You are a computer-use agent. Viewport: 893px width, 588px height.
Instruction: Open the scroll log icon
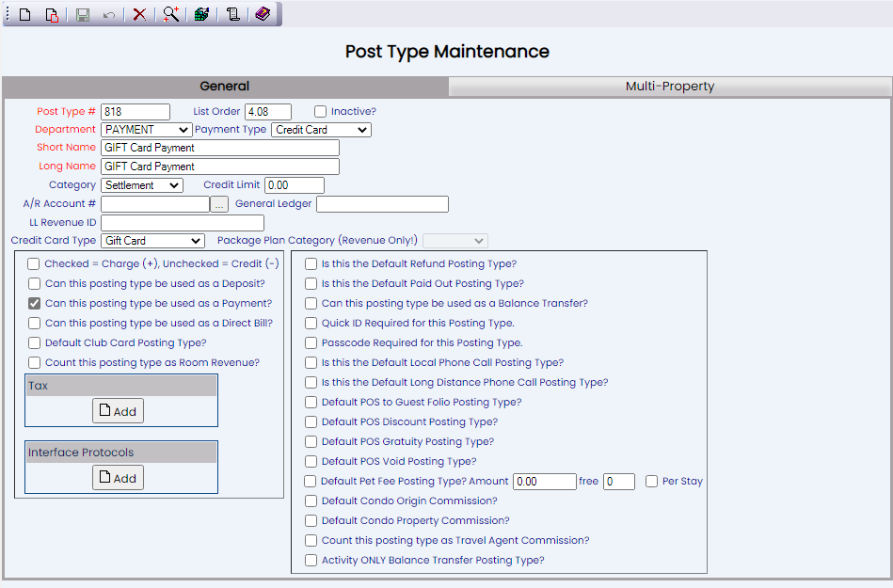click(x=231, y=14)
